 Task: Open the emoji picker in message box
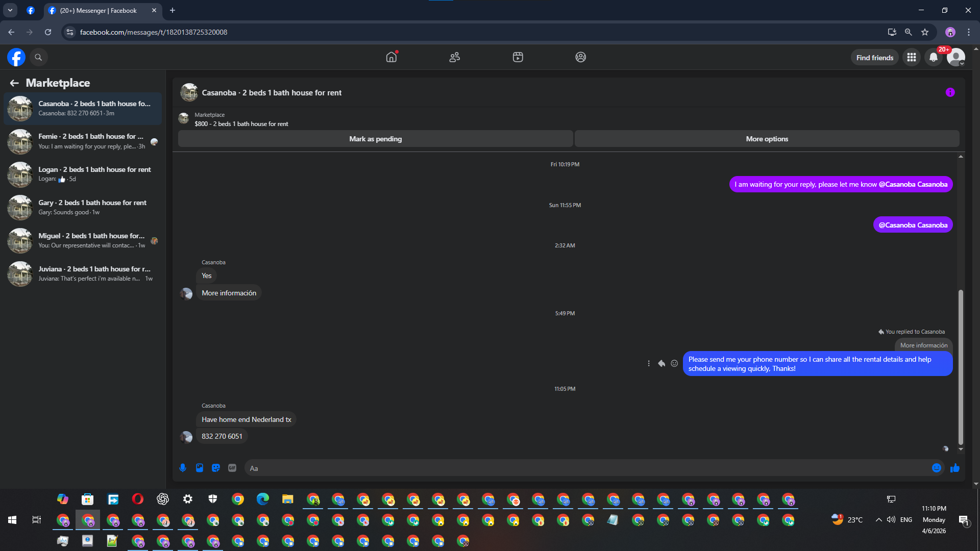pos(937,468)
